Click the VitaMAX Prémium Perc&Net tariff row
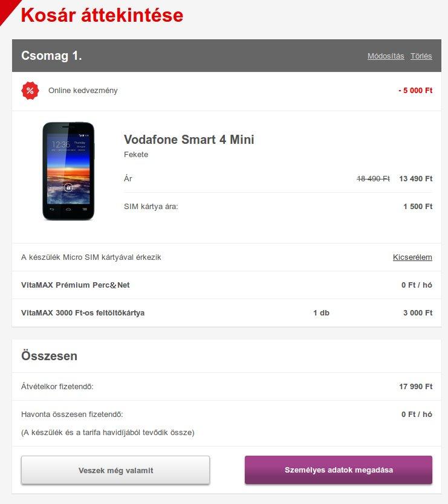The image size is (448, 504). pyautogui.click(x=227, y=285)
